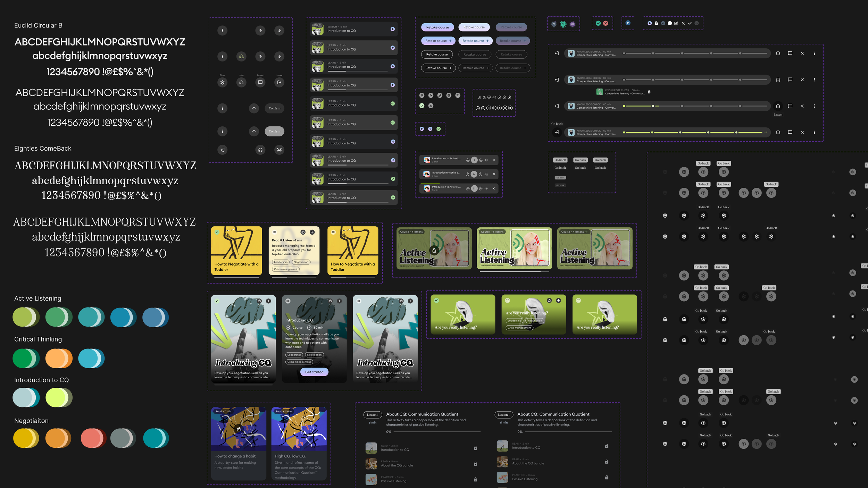The width and height of the screenshot is (868, 488).
Task: Click the green highlighted headphones icon
Action: pyautogui.click(x=241, y=57)
